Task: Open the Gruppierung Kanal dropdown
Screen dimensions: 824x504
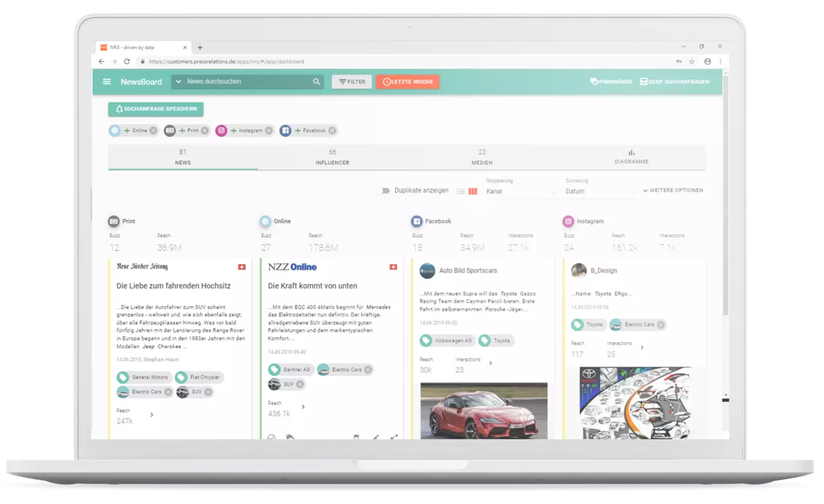Action: pos(521,191)
